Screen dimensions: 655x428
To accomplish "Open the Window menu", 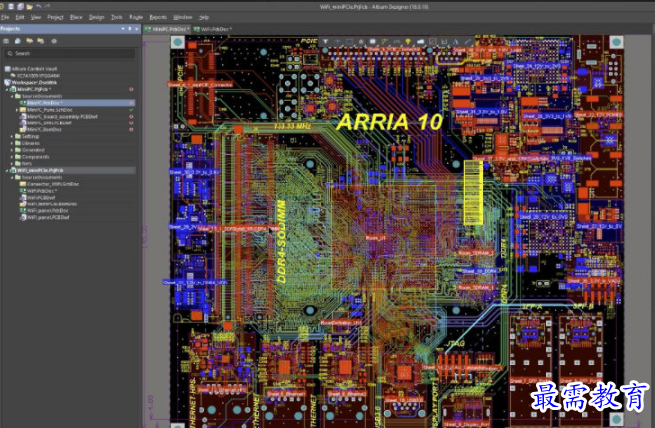I will [x=183, y=17].
